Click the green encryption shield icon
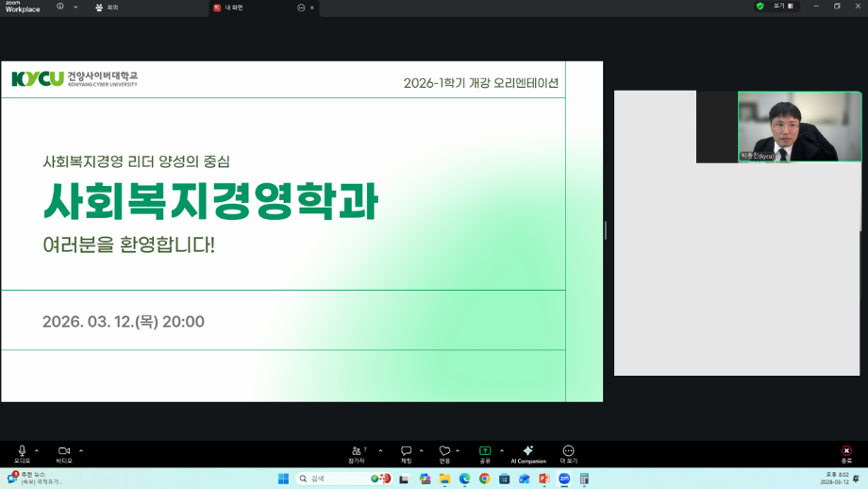This screenshot has width=868, height=489. (x=760, y=6)
